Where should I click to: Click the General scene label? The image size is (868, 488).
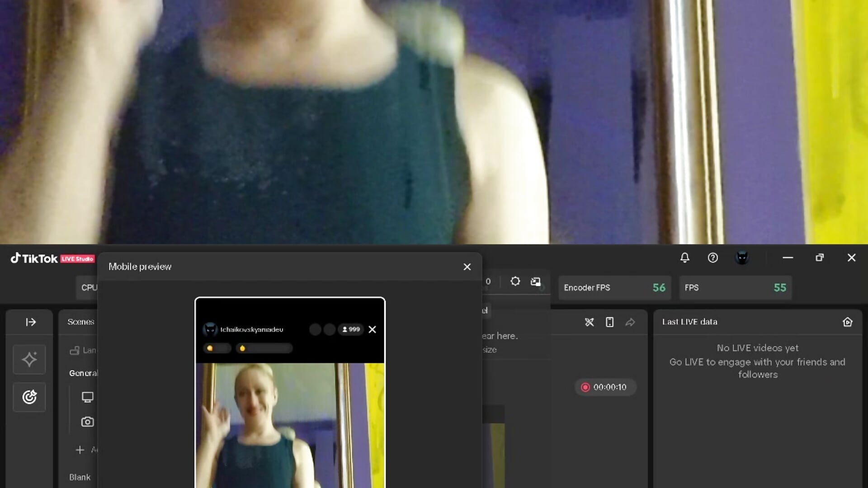point(83,373)
